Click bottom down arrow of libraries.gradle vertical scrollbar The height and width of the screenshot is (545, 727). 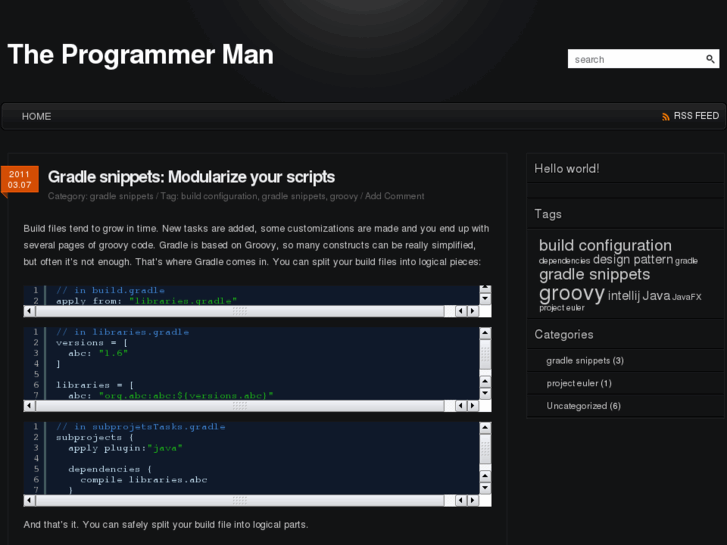tap(485, 393)
